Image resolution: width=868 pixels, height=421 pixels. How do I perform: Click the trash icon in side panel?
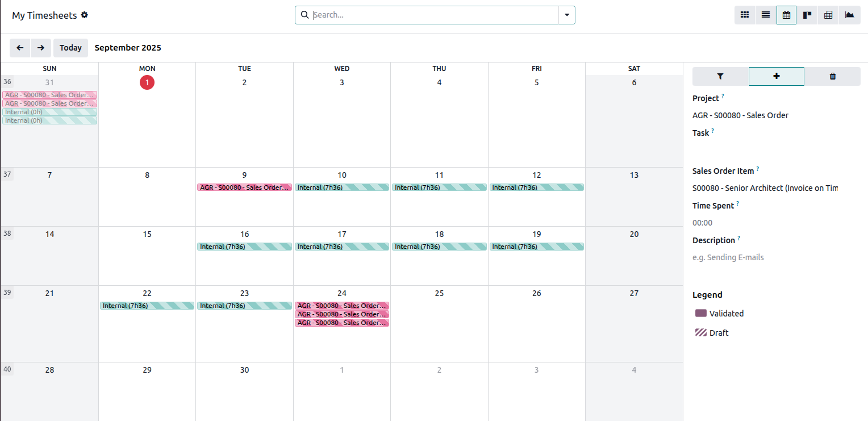833,76
